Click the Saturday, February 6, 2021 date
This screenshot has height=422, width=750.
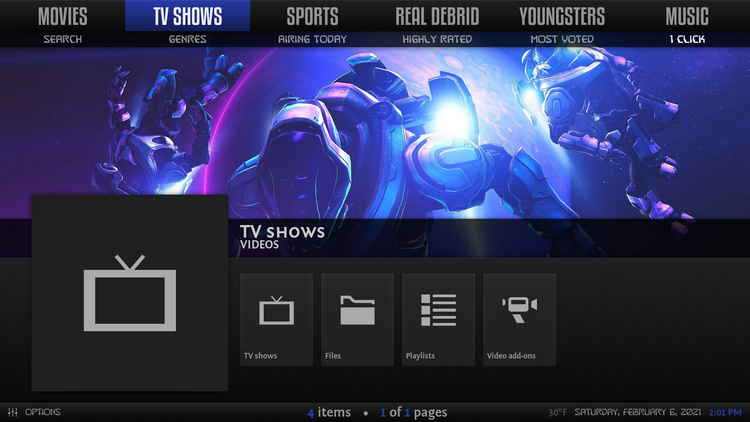point(638,412)
